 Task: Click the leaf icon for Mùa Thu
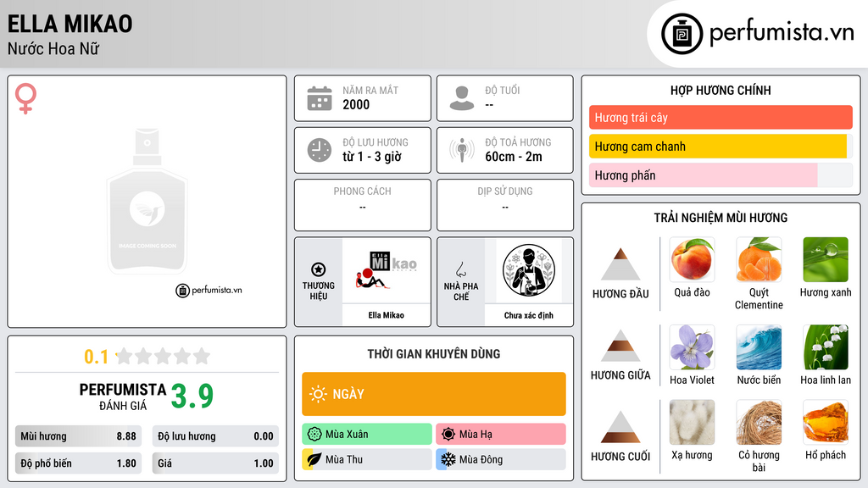coord(314,459)
